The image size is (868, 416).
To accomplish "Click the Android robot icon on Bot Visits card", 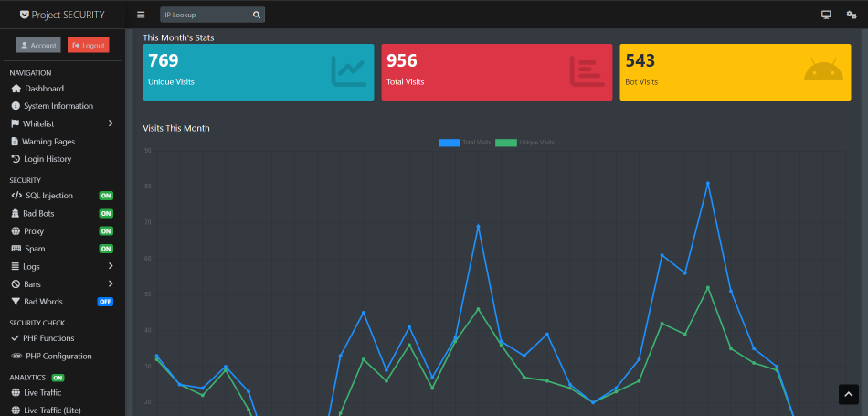I will click(823, 69).
